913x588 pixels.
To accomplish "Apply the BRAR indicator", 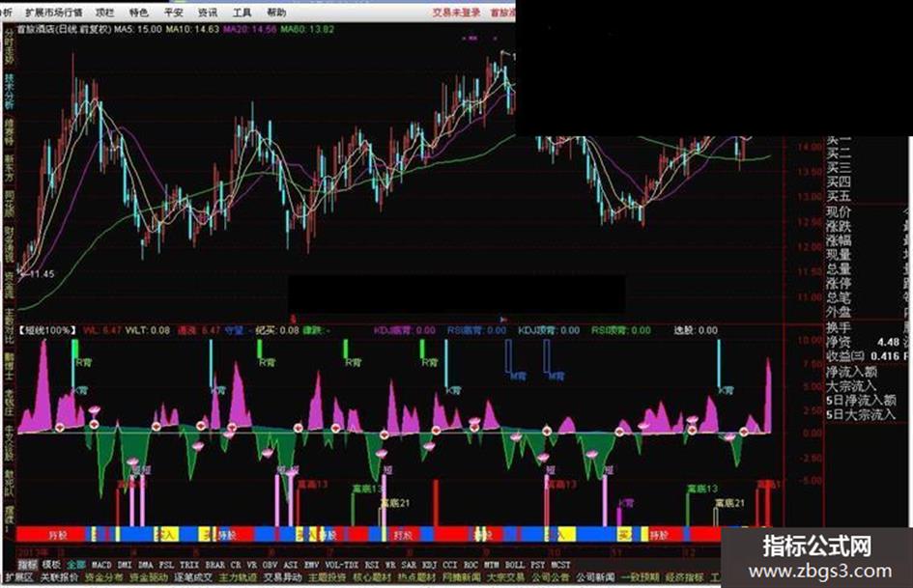I will [x=214, y=565].
